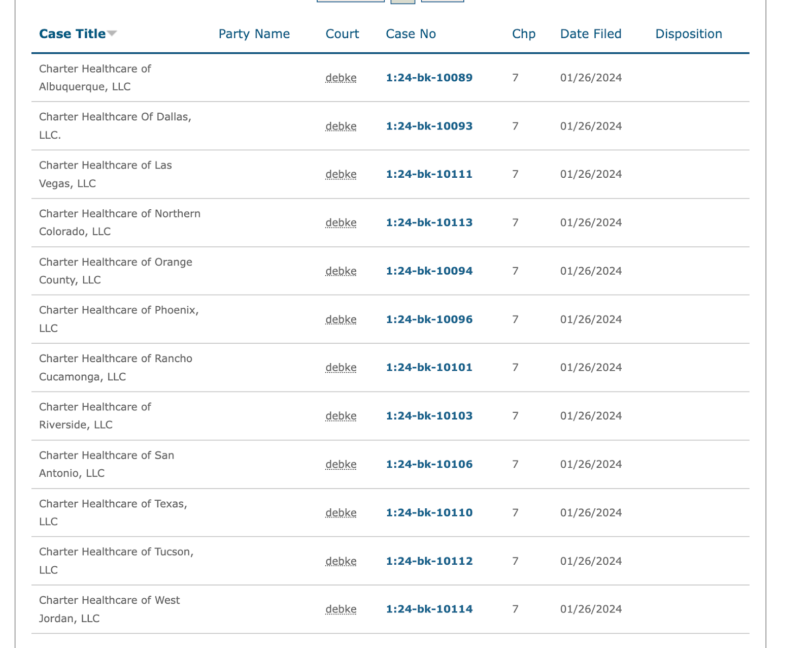
Task: Select the Charter Healthcare Of Dallas, LLC. title
Action: pyautogui.click(x=115, y=126)
